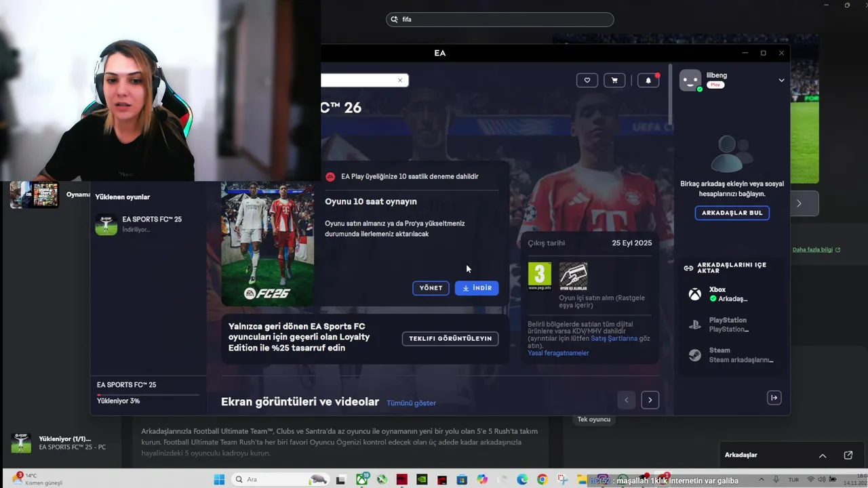
Task: Select EA SPORTS FC 25 in downloads list
Action: click(149, 224)
